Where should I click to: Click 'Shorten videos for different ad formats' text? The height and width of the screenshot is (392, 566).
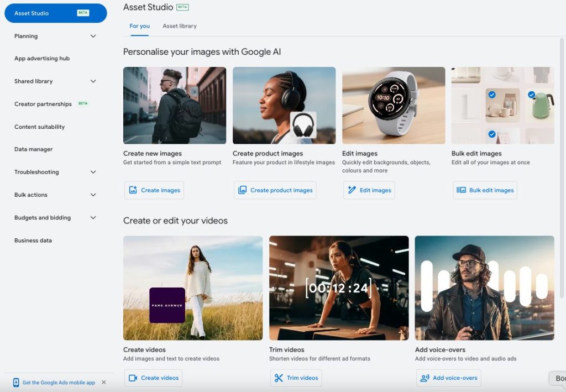click(319, 358)
